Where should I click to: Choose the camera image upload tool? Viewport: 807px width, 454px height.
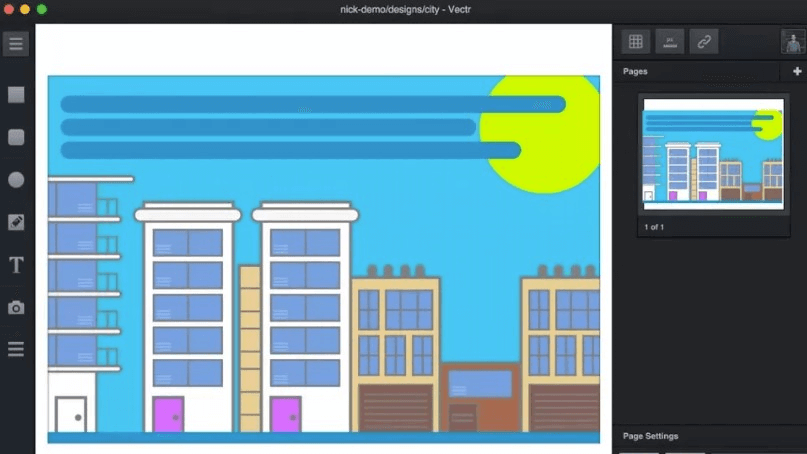pyautogui.click(x=16, y=308)
